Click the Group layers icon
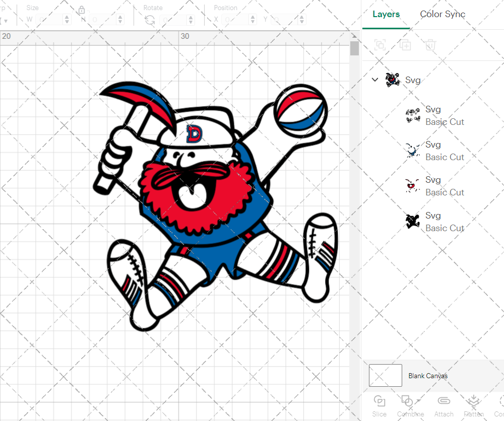 click(x=380, y=45)
